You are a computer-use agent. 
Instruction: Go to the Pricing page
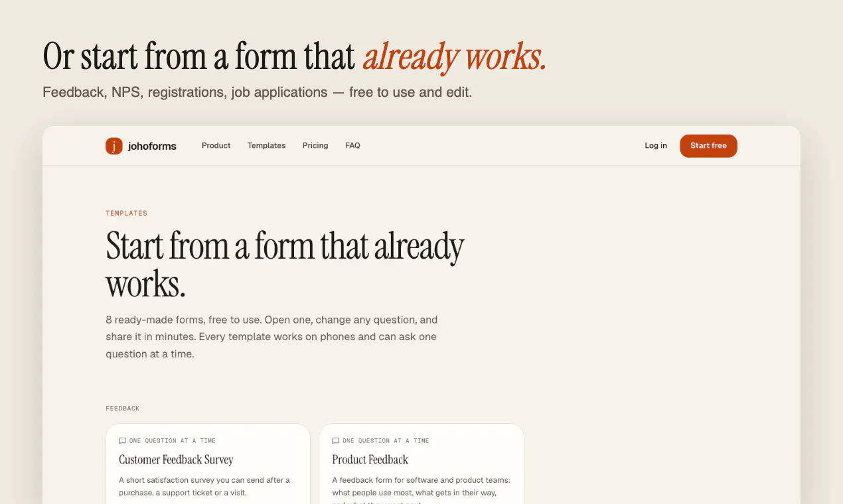(x=315, y=145)
